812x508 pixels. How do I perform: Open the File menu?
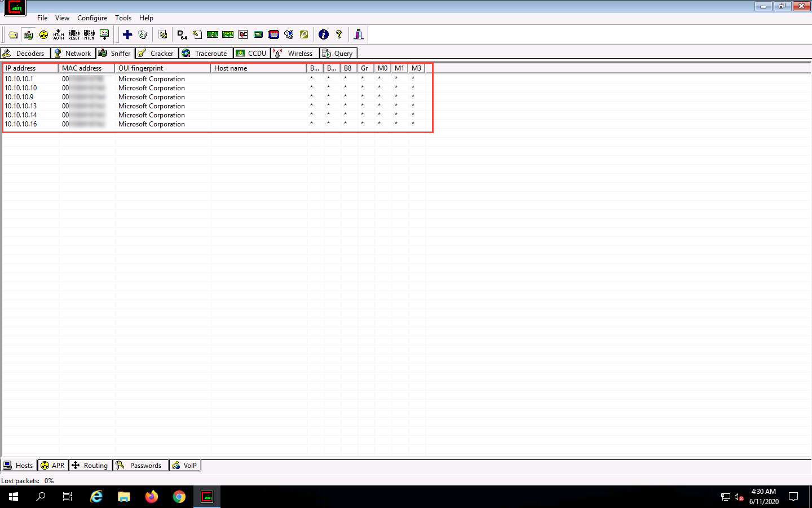point(42,18)
